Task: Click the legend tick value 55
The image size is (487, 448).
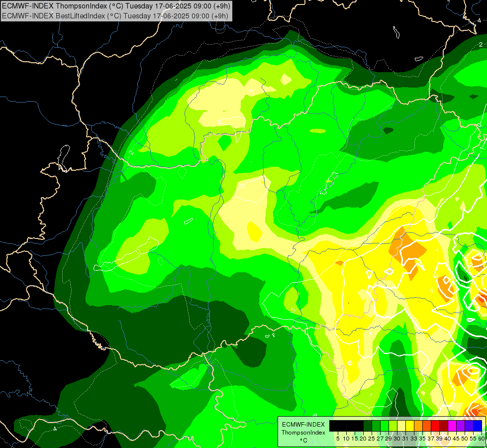Action: coord(474,439)
